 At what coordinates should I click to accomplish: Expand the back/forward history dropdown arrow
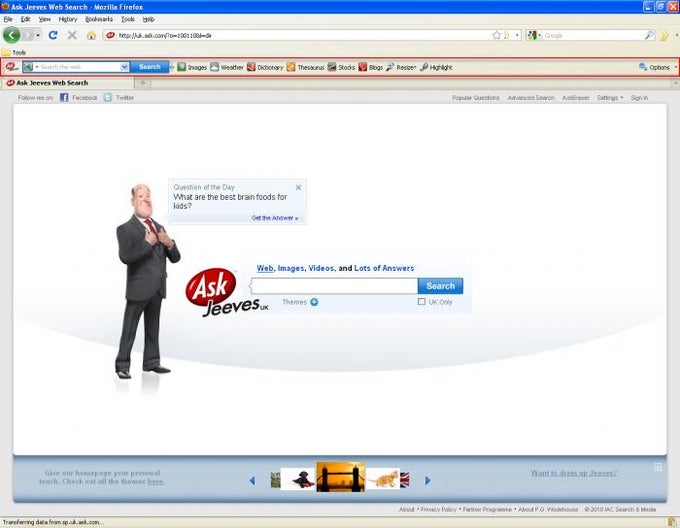click(x=38, y=35)
